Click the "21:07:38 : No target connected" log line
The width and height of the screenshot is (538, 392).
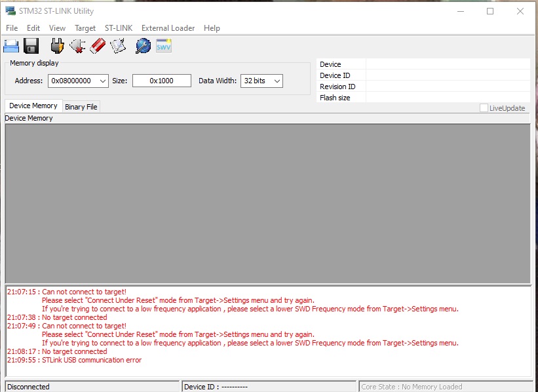[x=57, y=317]
